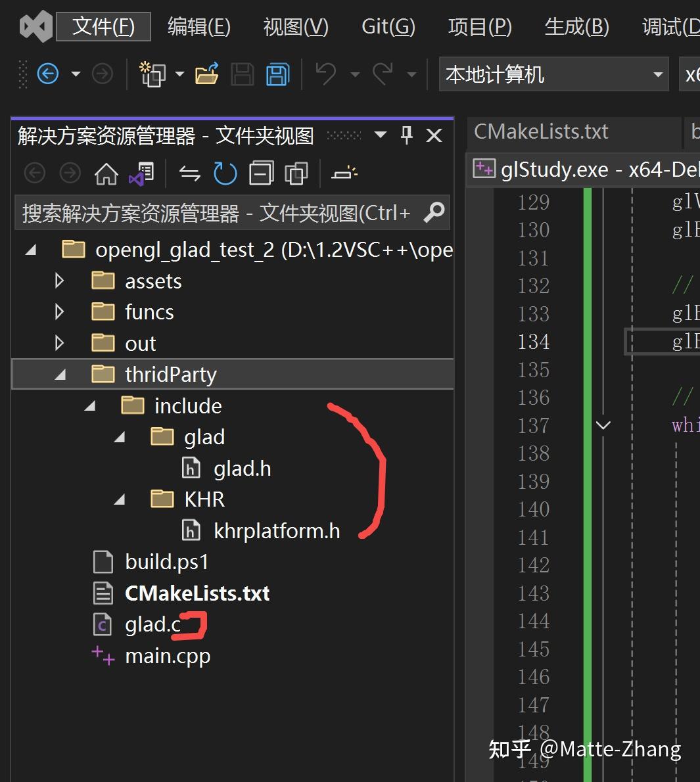Open the 本地计算机 debug target dropdown
This screenshot has height=782, width=700.
point(657,75)
